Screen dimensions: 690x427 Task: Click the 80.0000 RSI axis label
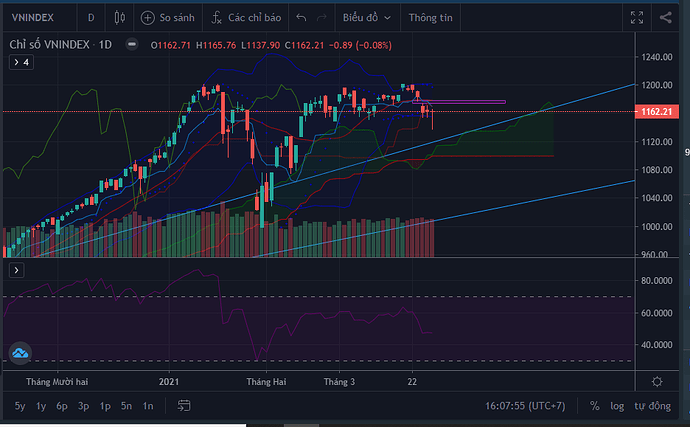657,280
